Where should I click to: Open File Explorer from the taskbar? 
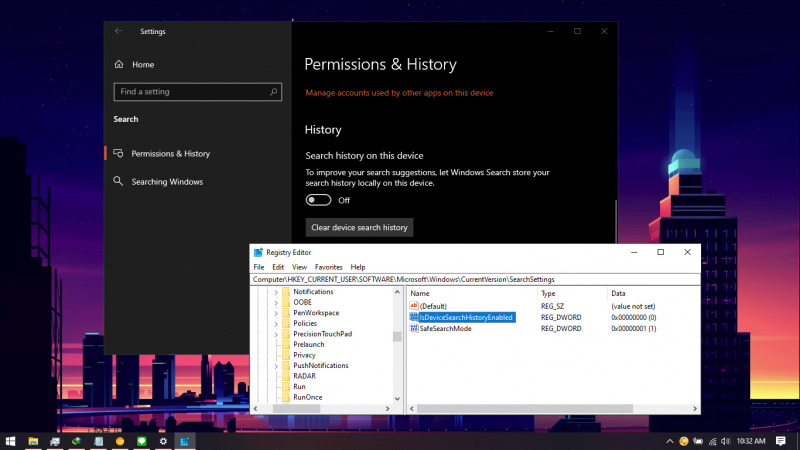[33, 441]
